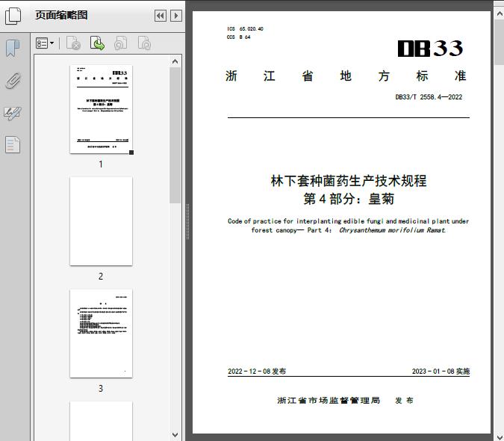
Task: Click implementation date '2023-01-08 实施'
Action: 441,371
